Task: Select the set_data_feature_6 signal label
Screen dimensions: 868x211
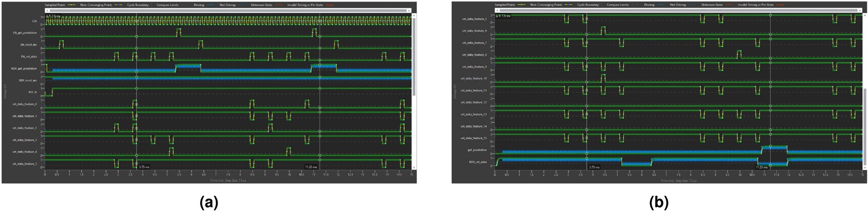Action: click(x=475, y=31)
